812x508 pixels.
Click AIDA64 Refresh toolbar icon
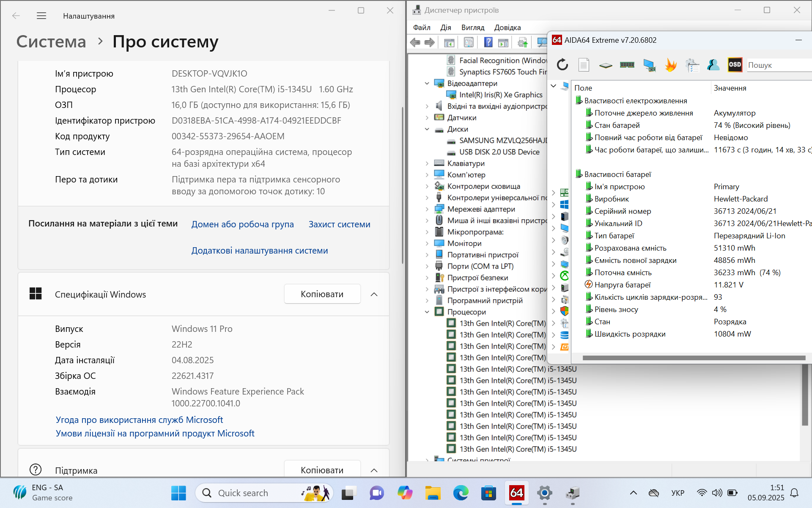click(562, 65)
